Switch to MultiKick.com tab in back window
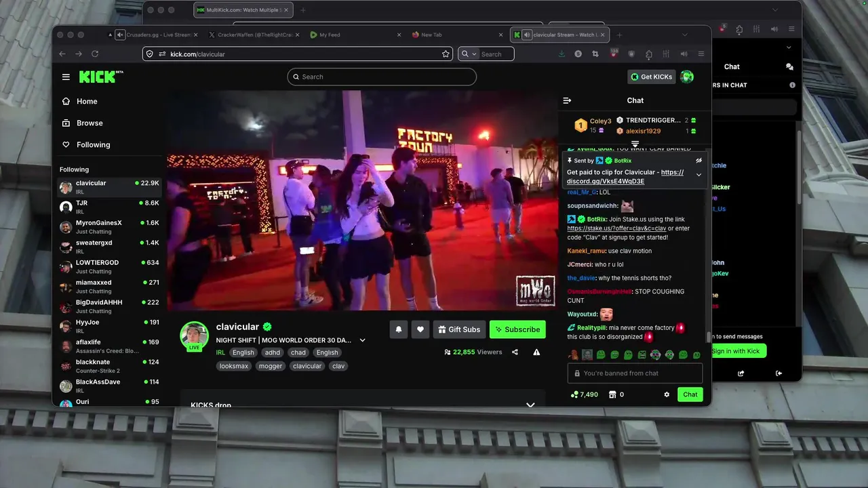The height and width of the screenshot is (488, 868). (243, 10)
